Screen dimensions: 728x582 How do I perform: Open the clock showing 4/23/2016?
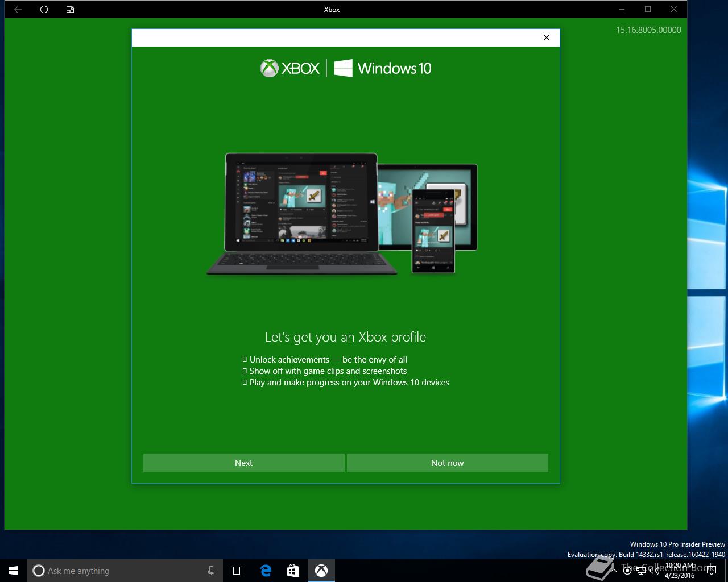[680, 571]
